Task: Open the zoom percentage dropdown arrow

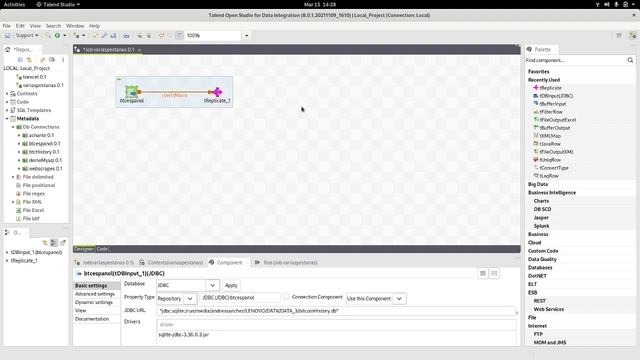Action: [x=247, y=36]
